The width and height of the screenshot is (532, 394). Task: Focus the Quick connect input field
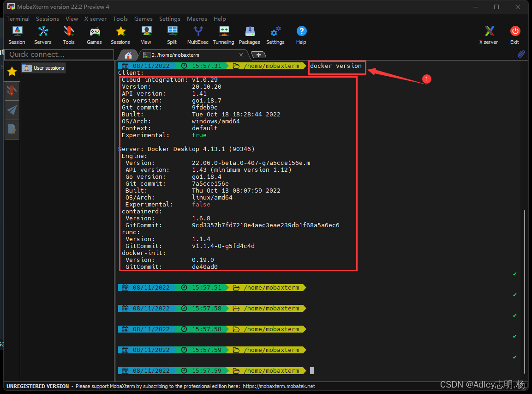59,55
